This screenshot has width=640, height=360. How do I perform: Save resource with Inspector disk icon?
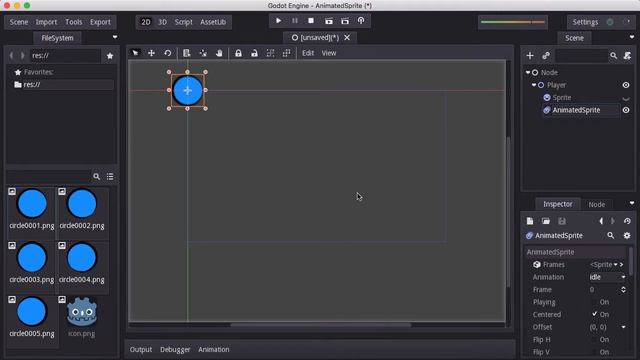(x=562, y=221)
